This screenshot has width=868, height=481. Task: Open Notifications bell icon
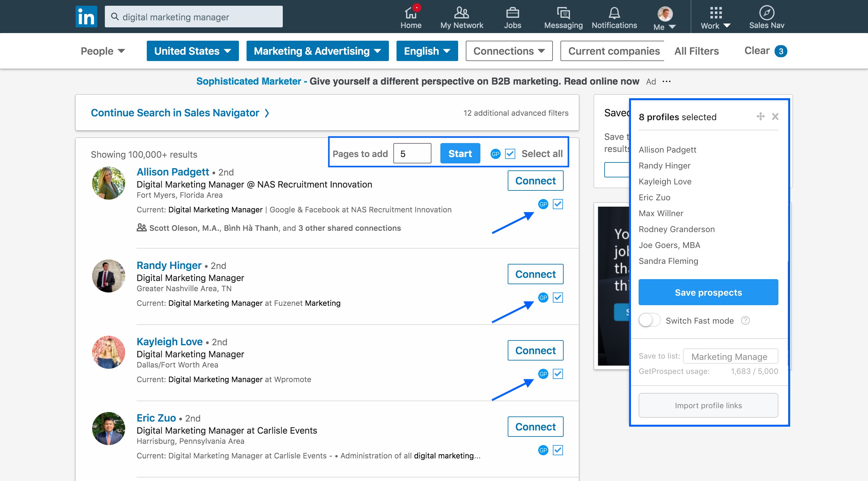click(614, 13)
